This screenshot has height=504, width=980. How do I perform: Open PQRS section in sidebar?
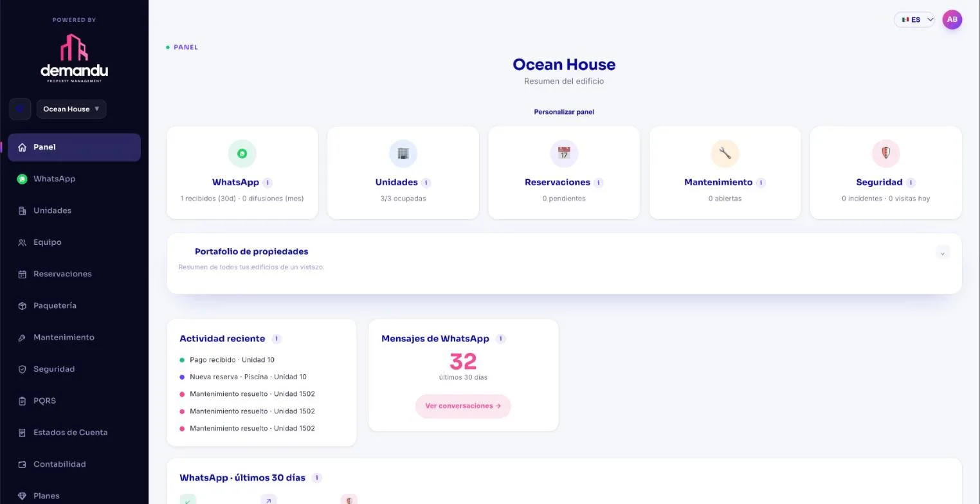coord(74,401)
